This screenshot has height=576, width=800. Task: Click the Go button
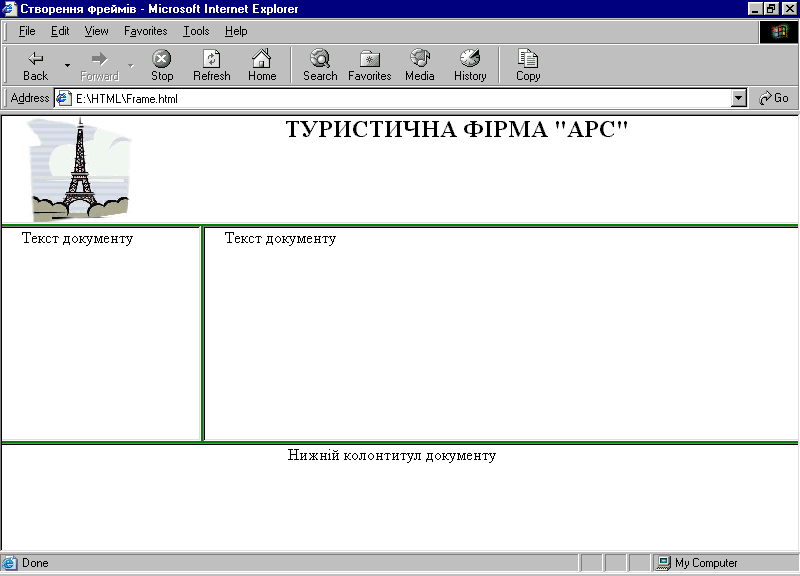point(773,98)
